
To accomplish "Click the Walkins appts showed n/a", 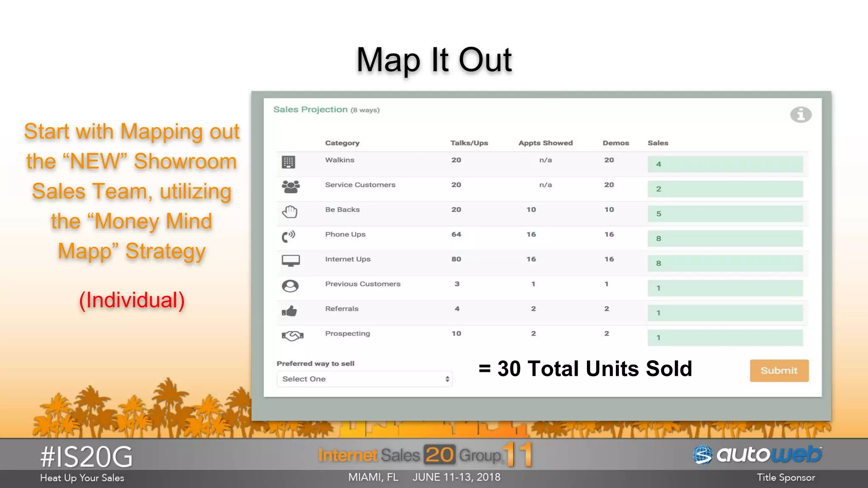I will point(545,160).
